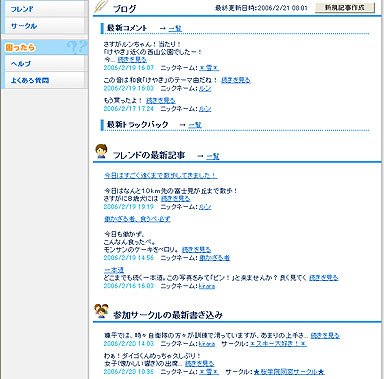
Task: Open nickname ルン on the 2006/2/17 17:24 comment
Action: click(205, 109)
